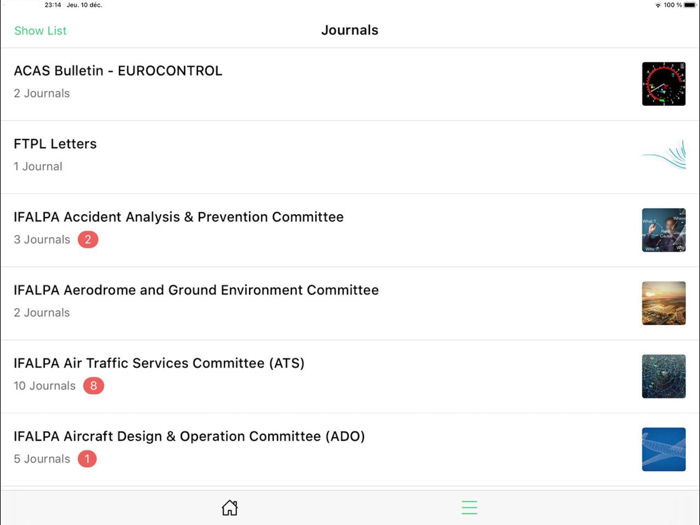Tap the 23:14 clock in status bar

[x=53, y=5]
